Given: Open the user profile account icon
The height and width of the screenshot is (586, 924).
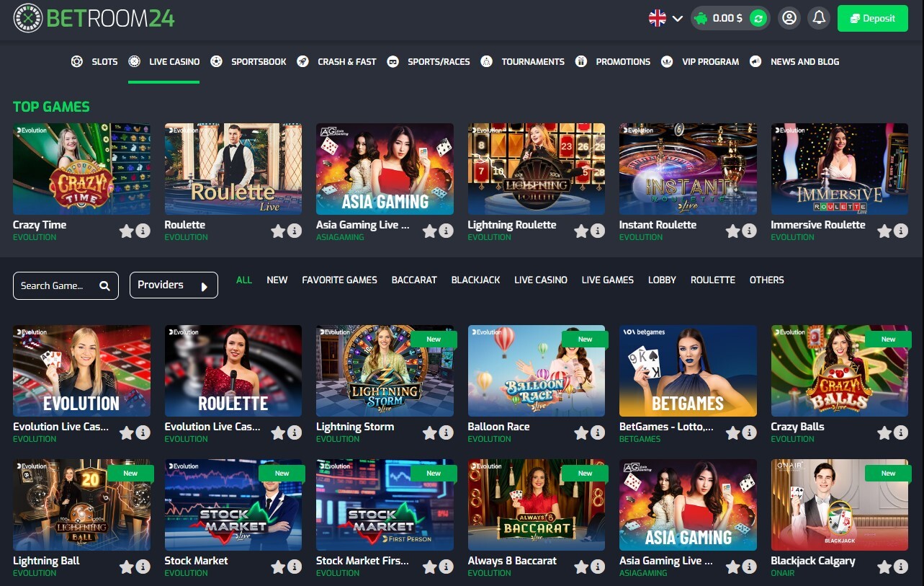Looking at the screenshot, I should point(789,18).
